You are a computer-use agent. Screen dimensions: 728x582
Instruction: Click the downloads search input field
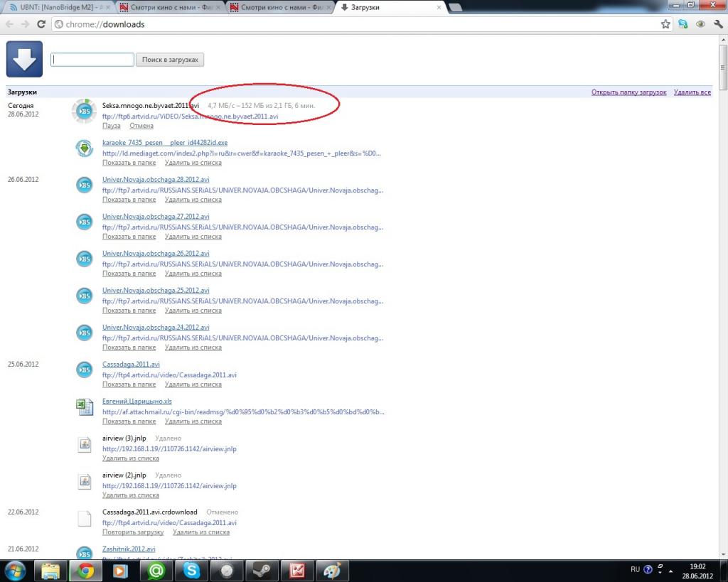coord(92,60)
